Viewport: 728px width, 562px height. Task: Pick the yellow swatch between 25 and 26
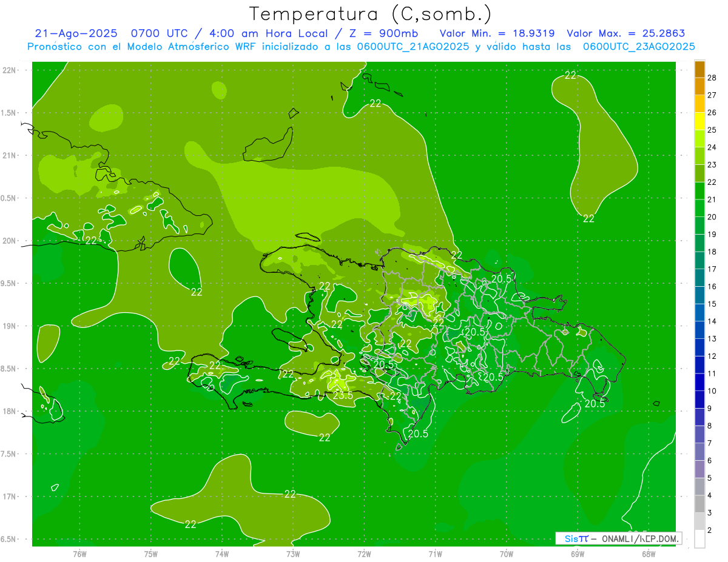point(699,121)
